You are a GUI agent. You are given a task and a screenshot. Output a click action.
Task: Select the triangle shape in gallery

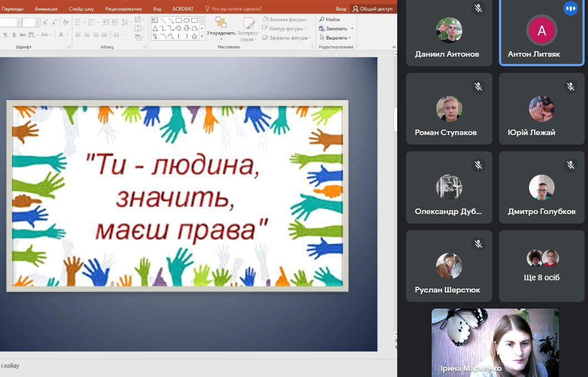155,28
